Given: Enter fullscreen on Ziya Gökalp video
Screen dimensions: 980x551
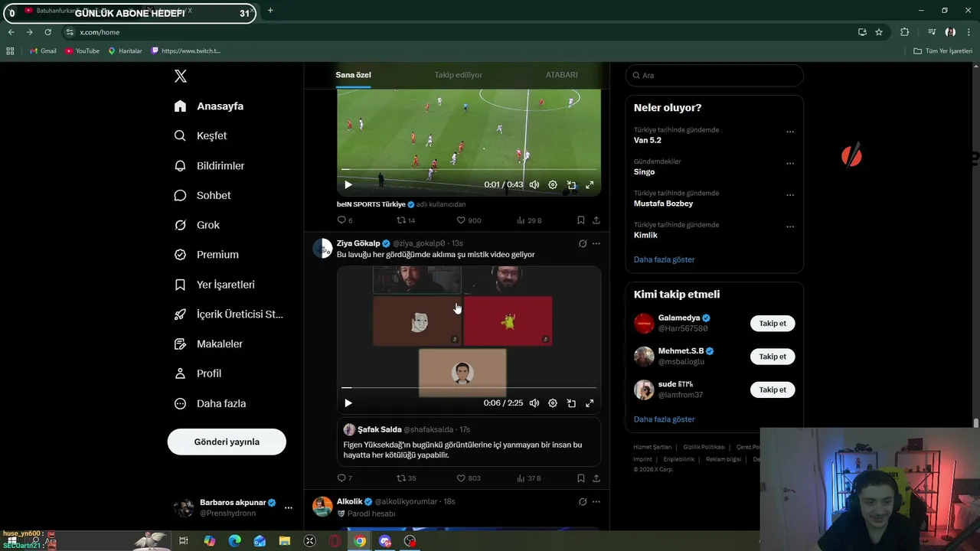Looking at the screenshot, I should (x=590, y=403).
